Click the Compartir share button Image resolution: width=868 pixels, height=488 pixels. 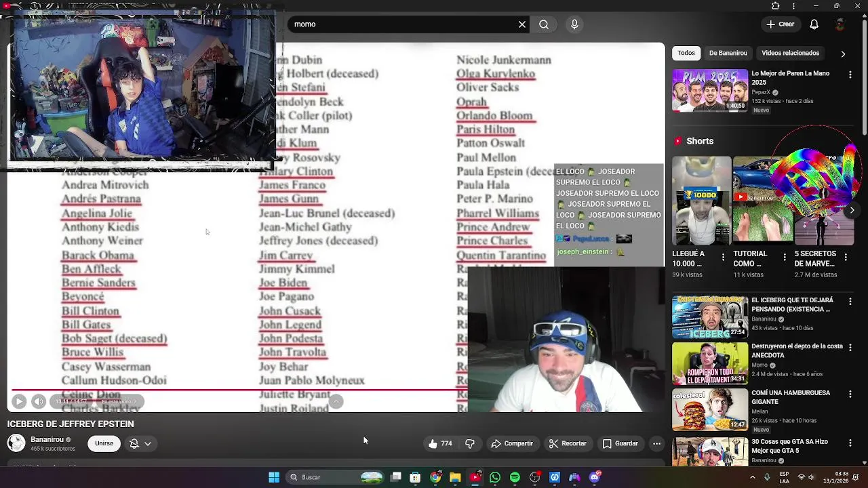click(x=512, y=443)
